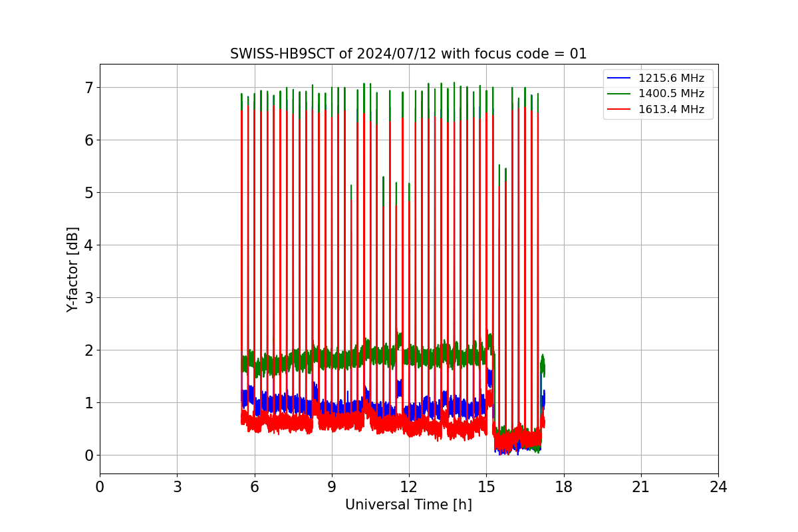The image size is (798, 532).
Task: Click y-axis tick label 2
Action: [x=88, y=350]
